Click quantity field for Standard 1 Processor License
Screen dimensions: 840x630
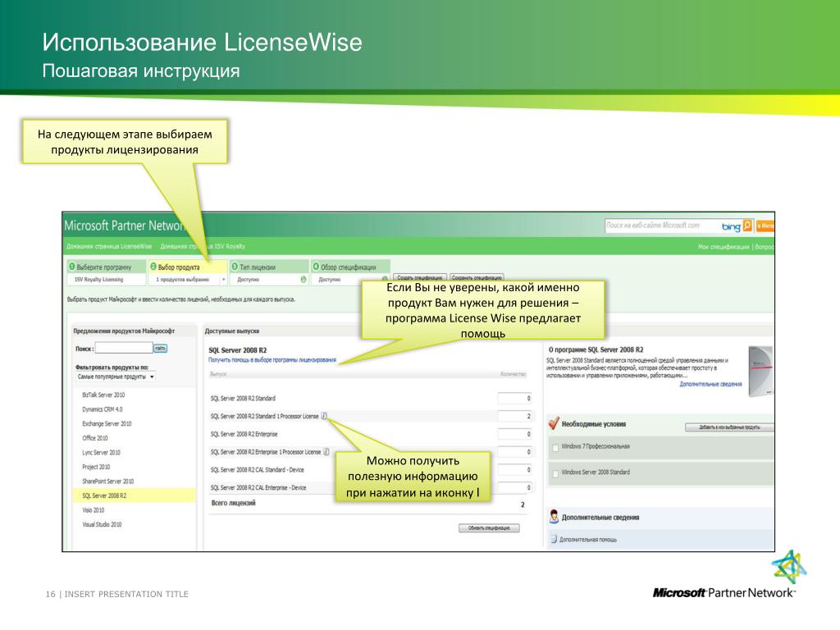pos(514,416)
